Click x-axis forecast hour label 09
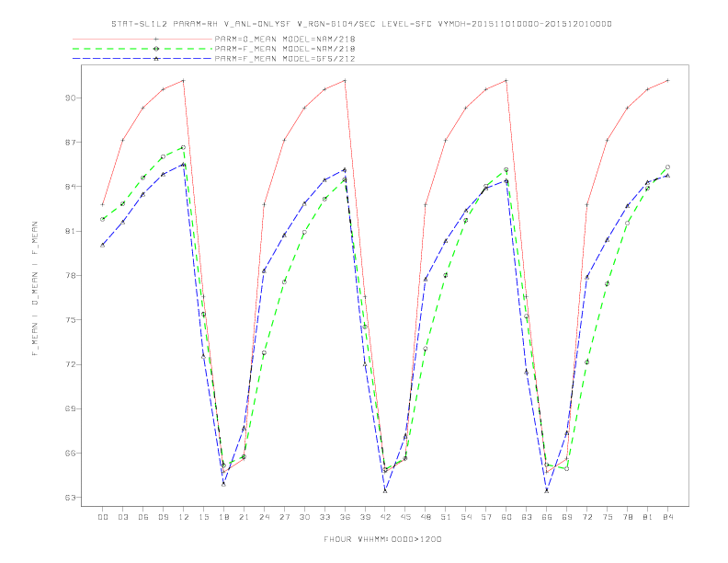 pos(163,517)
